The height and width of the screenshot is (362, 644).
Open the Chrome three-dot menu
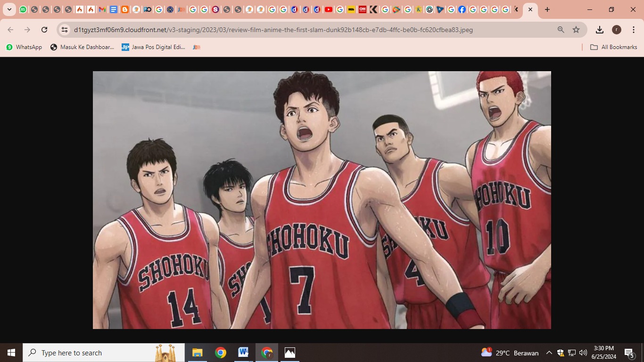click(633, 30)
